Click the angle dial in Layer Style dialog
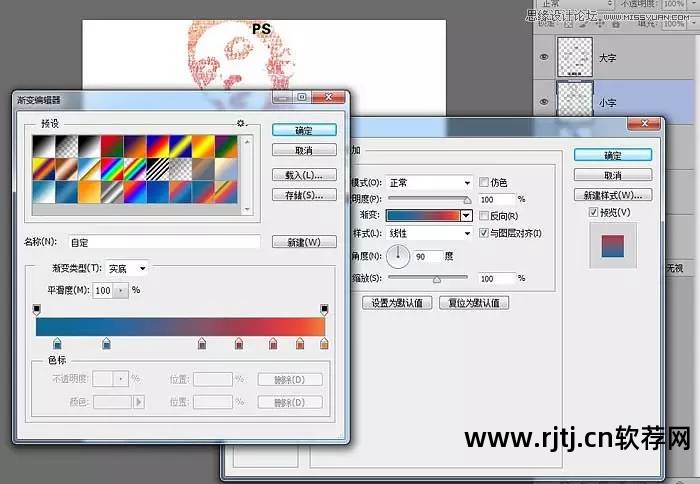700x484 pixels. (398, 256)
